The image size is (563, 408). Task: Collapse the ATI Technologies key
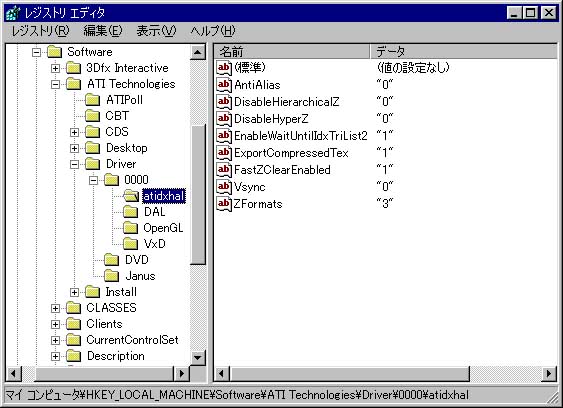pyautogui.click(x=55, y=84)
